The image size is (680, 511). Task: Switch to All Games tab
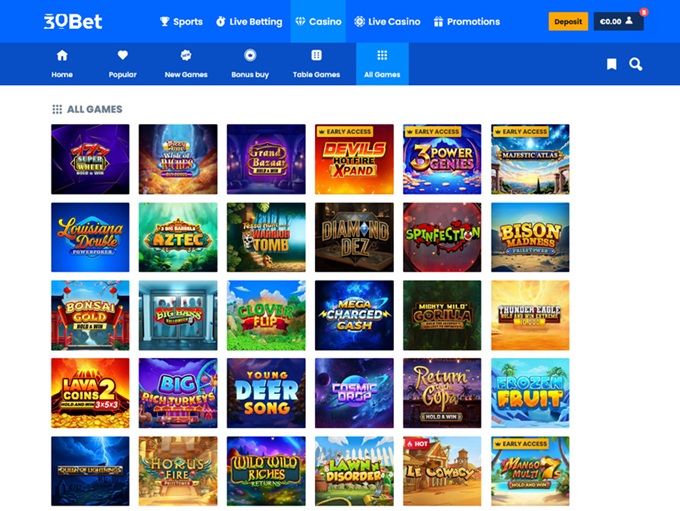point(382,64)
